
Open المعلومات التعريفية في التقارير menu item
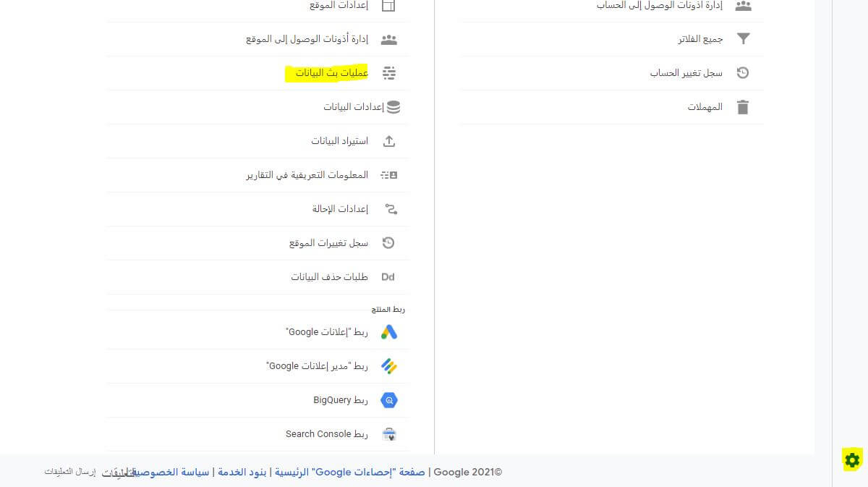pyautogui.click(x=307, y=175)
